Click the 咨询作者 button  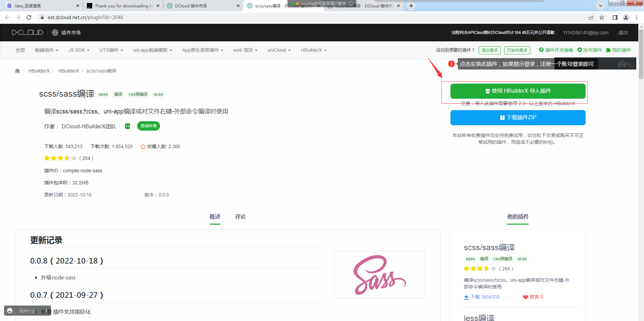pos(149,126)
